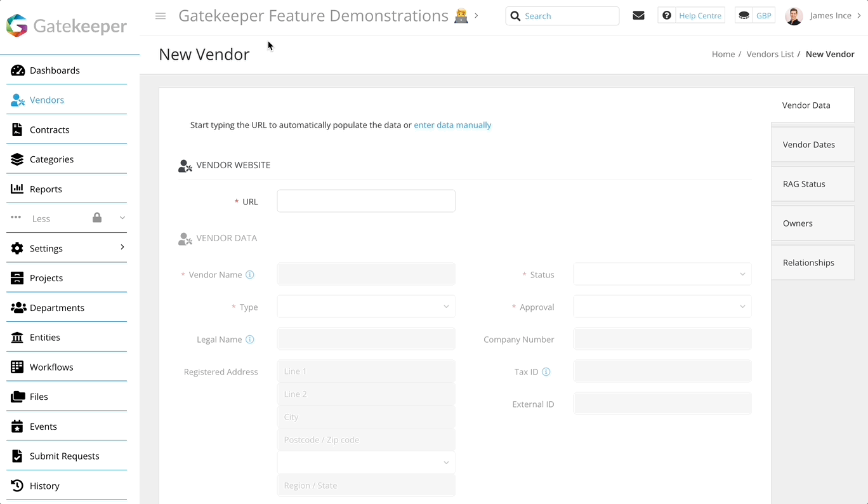Open Workflows via its grid icon
The width and height of the screenshot is (868, 504).
pyautogui.click(x=17, y=366)
